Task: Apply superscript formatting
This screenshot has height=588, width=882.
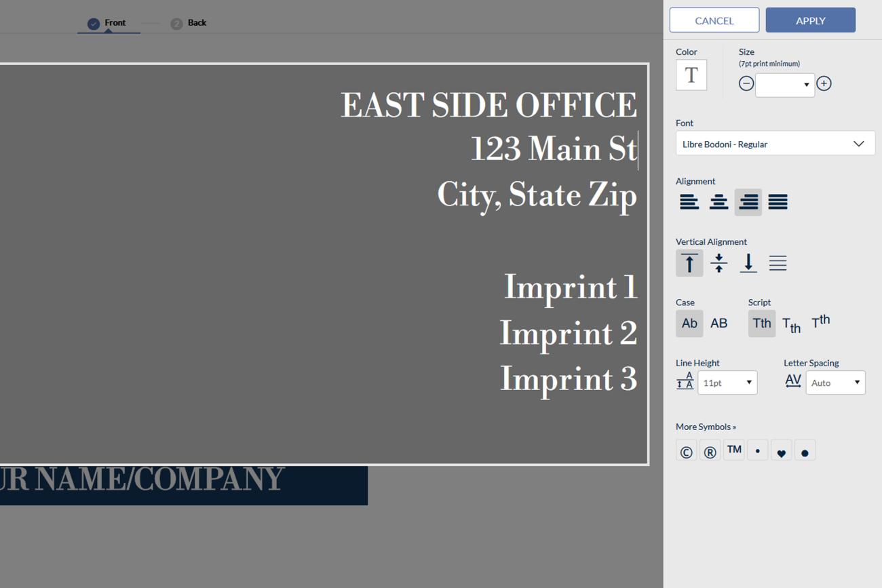Action: pyautogui.click(x=821, y=321)
